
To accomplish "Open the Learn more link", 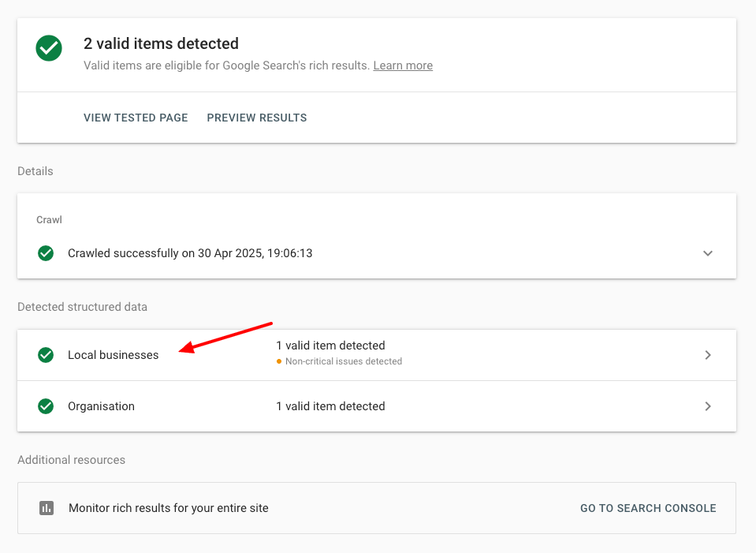I will coord(403,65).
